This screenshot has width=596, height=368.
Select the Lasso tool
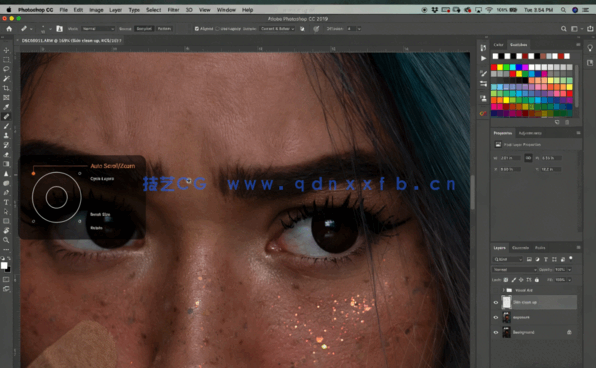tap(6, 69)
